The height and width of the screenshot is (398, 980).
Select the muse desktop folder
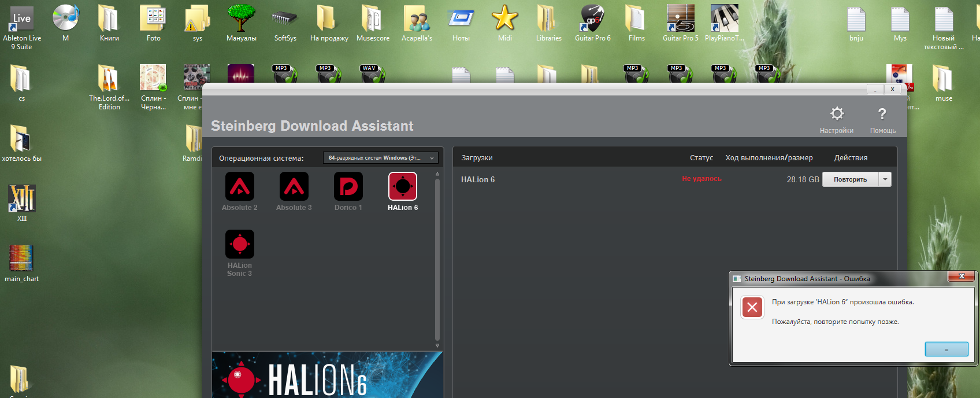pyautogui.click(x=944, y=83)
